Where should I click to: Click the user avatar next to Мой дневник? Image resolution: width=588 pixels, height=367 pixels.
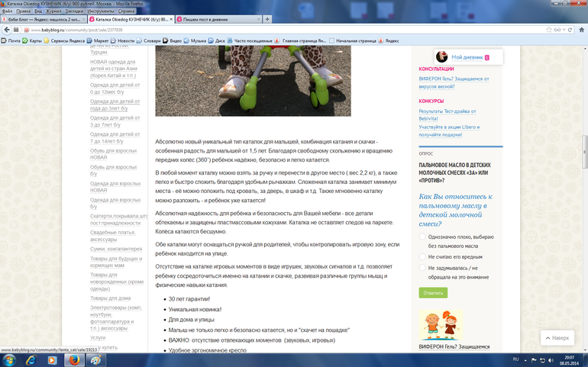point(441,57)
